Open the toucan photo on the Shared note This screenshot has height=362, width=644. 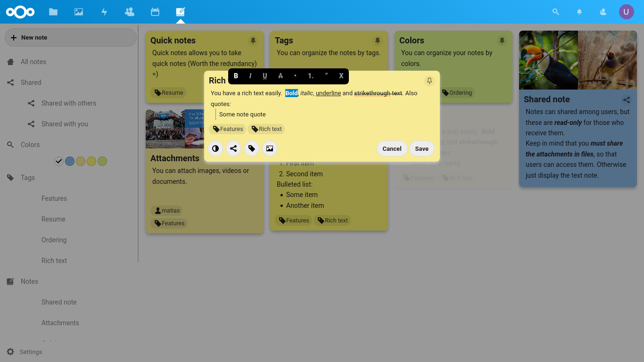coord(548,60)
